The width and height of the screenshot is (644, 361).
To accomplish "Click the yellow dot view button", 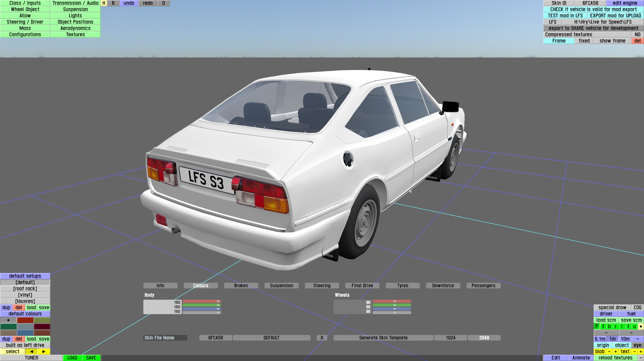I will pos(641,326).
